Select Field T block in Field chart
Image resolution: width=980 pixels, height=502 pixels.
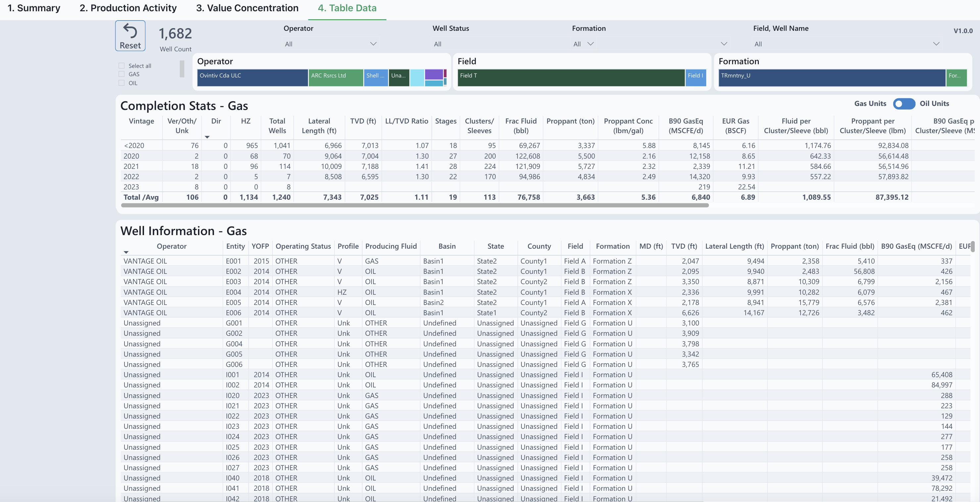571,77
